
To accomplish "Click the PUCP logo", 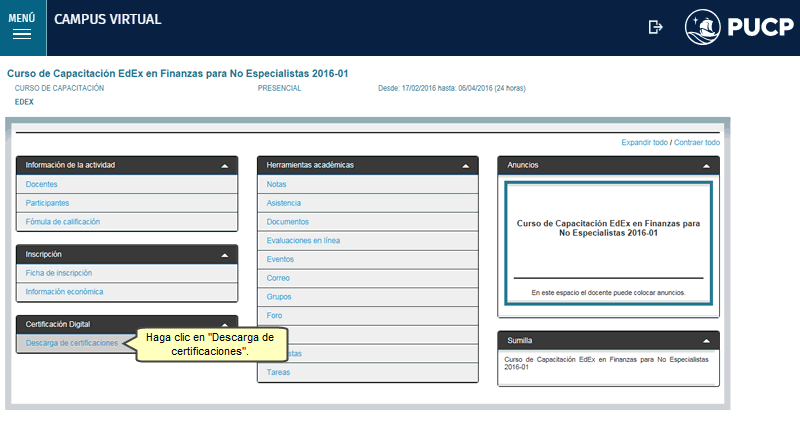I will pos(739,27).
